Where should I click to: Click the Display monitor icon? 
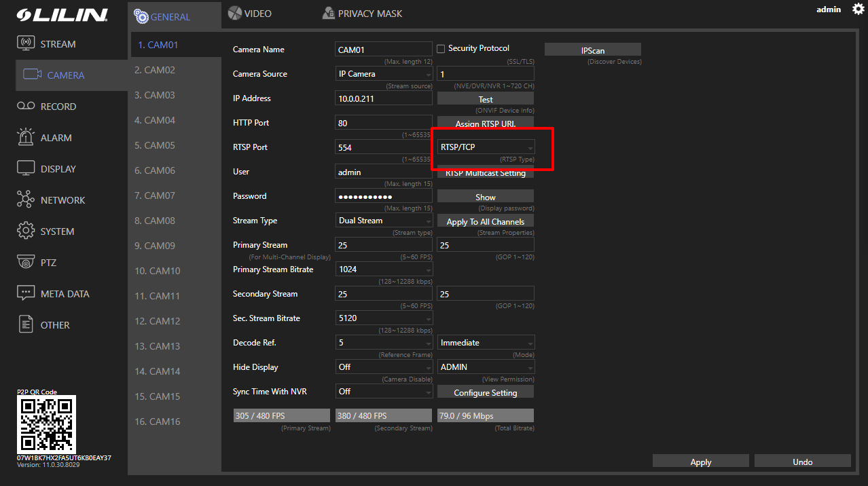[26, 168]
